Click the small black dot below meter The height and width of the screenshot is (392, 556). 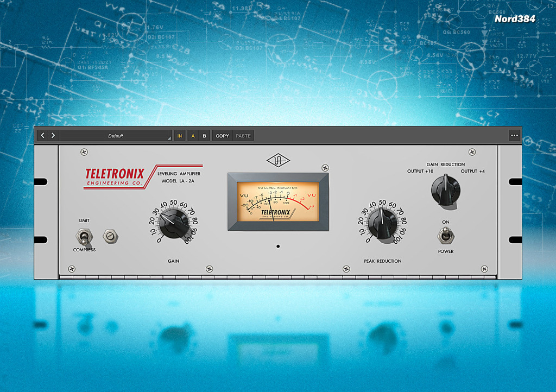tap(278, 246)
